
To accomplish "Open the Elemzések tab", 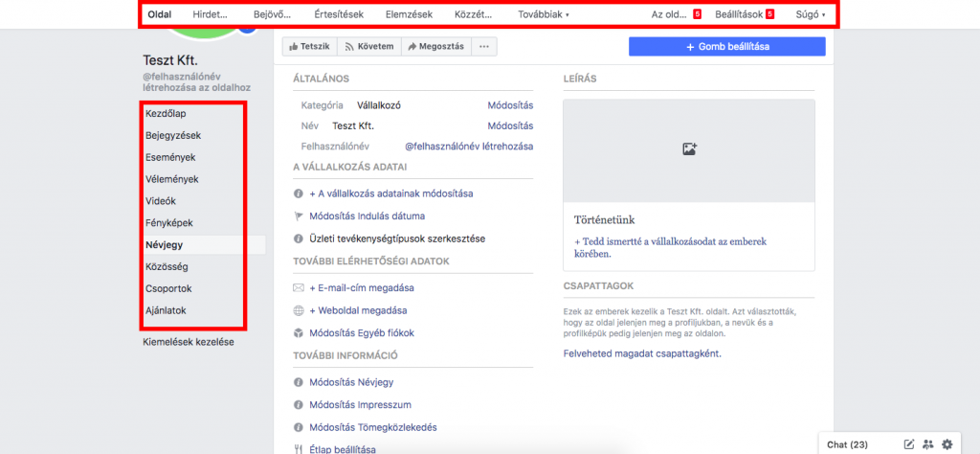I will tap(409, 14).
